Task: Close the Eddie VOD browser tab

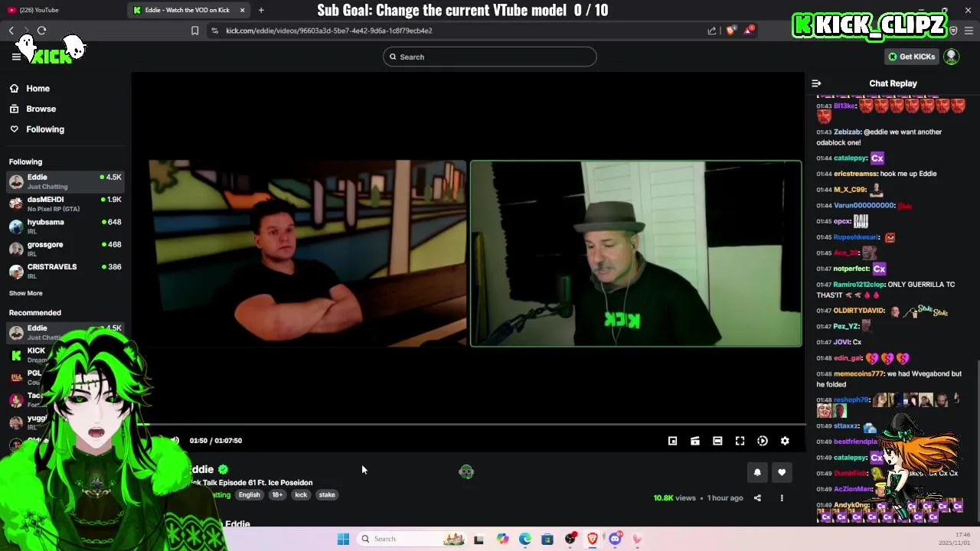Action: (x=243, y=10)
